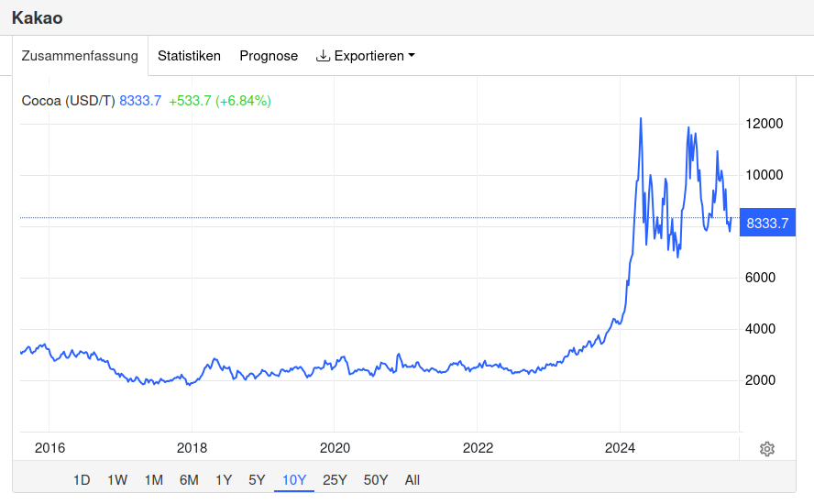Select the 25Y time range
Screen dimensions: 814x504
point(335,480)
